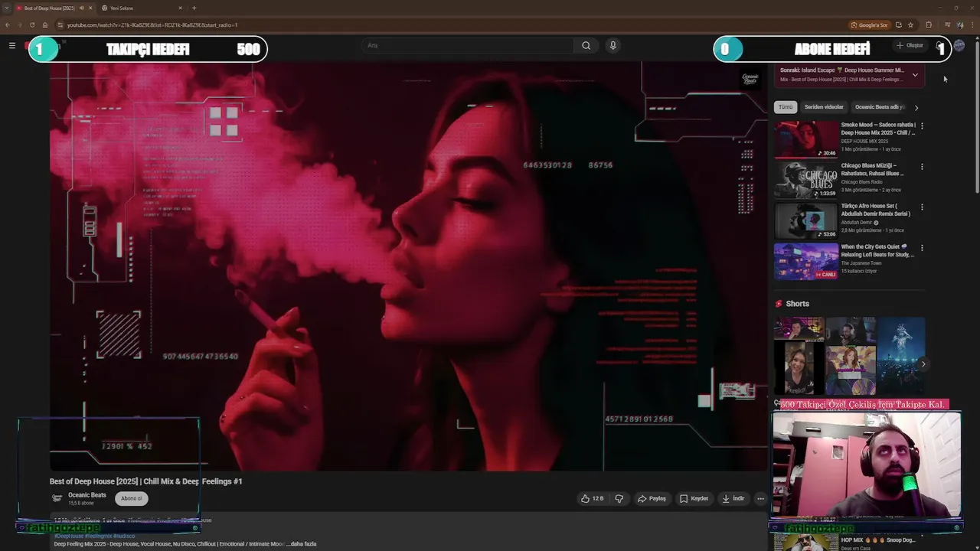Click The Japanese Town channel name
Viewport: 980px width, 551px height.
coord(861,263)
